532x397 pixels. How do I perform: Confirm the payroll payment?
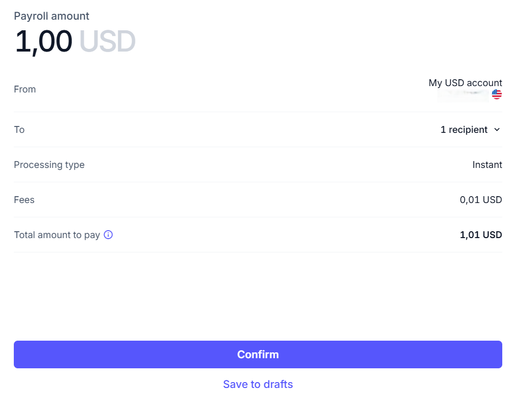(x=258, y=354)
